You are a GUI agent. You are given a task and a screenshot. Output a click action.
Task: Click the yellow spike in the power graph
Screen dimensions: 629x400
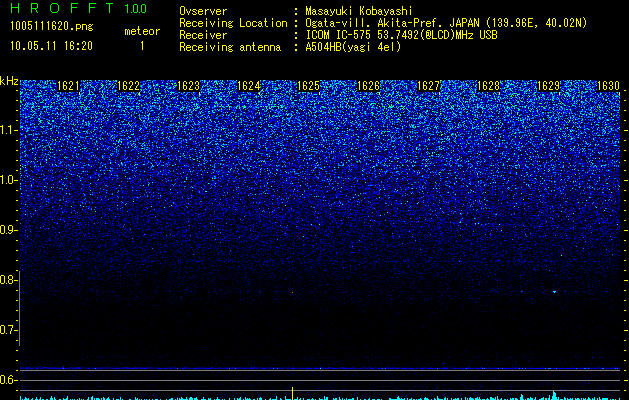pos(292,394)
